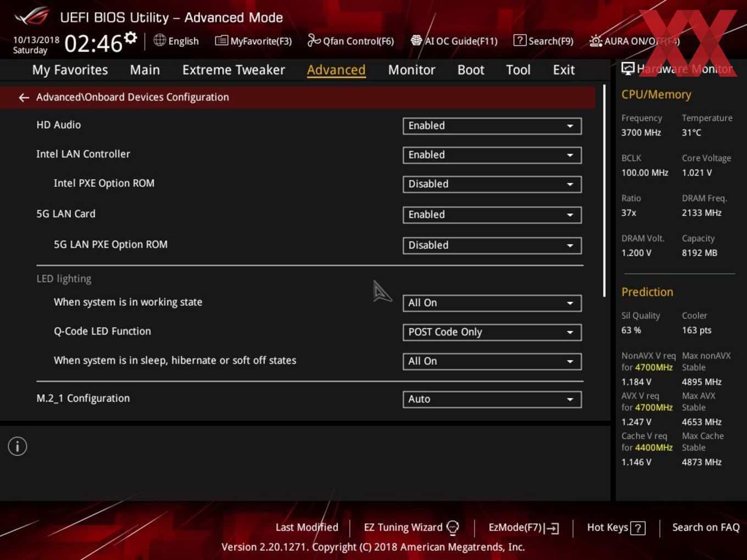Click the 5G LAN PXE Option ROM label
Screen dimensions: 747x560
(110, 245)
